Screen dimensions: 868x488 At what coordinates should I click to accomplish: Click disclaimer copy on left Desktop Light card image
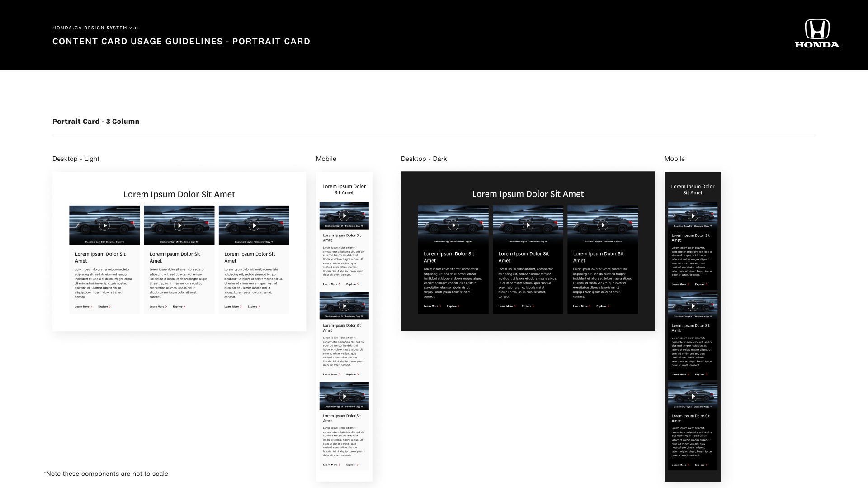point(104,242)
